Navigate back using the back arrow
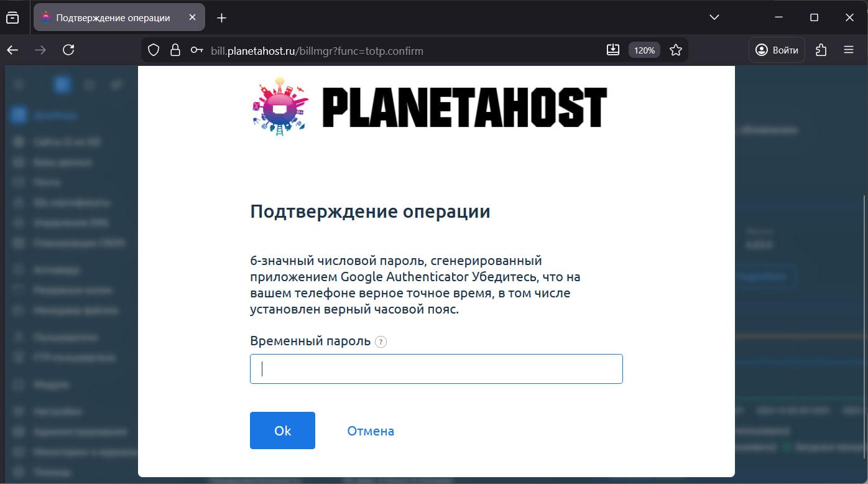Image resolution: width=868 pixels, height=484 pixels. point(12,50)
